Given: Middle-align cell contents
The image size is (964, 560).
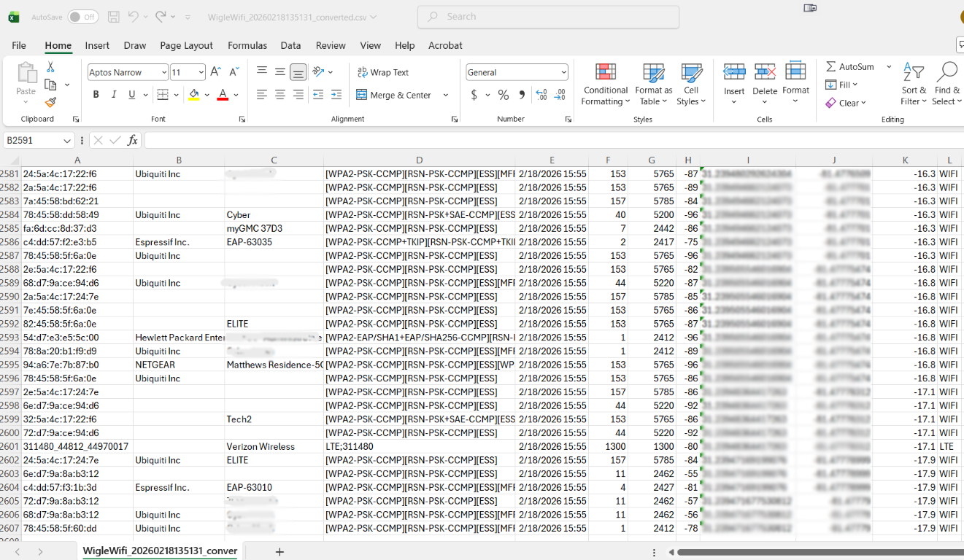Looking at the screenshot, I should [280, 72].
